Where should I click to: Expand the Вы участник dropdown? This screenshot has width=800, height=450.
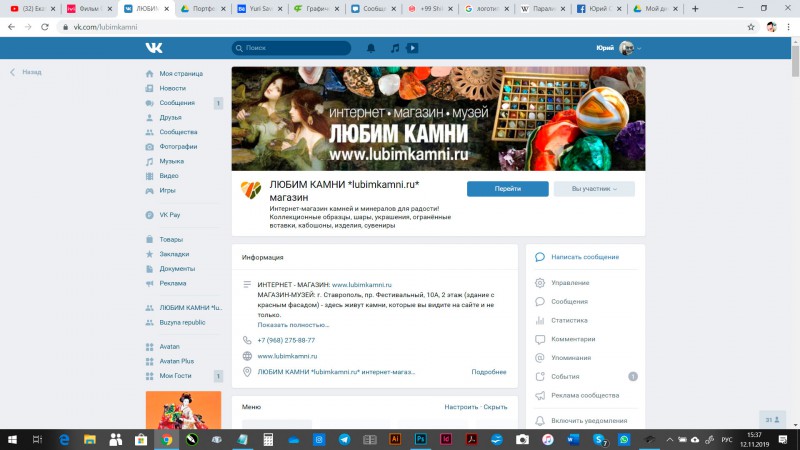pos(594,189)
